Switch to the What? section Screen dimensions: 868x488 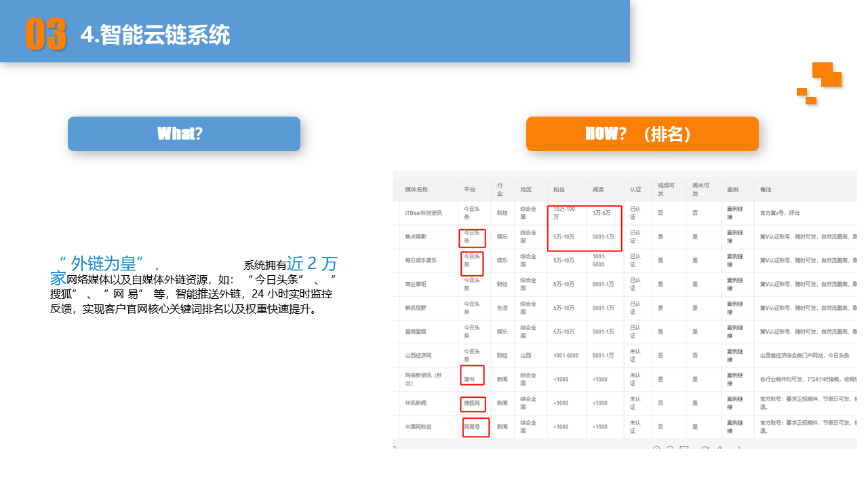pos(184,134)
